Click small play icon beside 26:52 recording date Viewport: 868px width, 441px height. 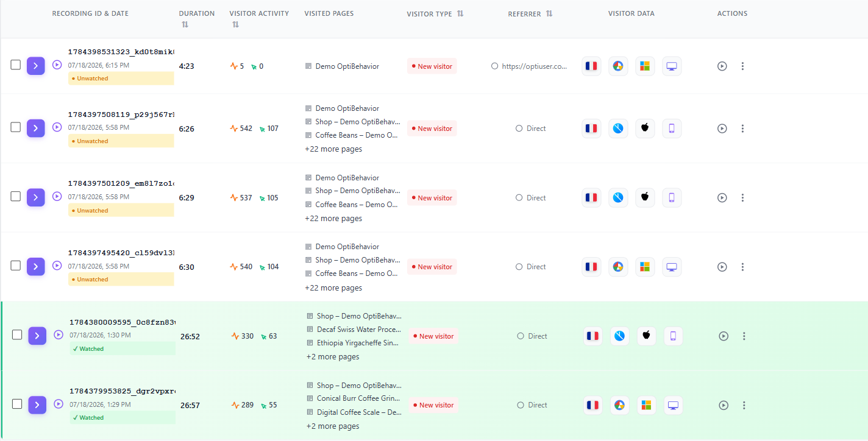(x=59, y=334)
